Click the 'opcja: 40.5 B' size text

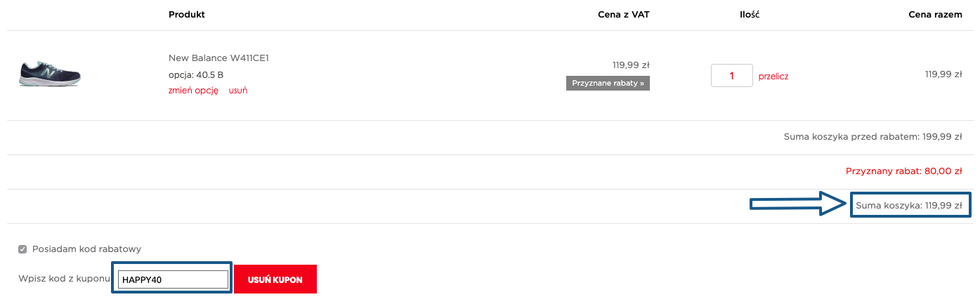click(x=196, y=74)
